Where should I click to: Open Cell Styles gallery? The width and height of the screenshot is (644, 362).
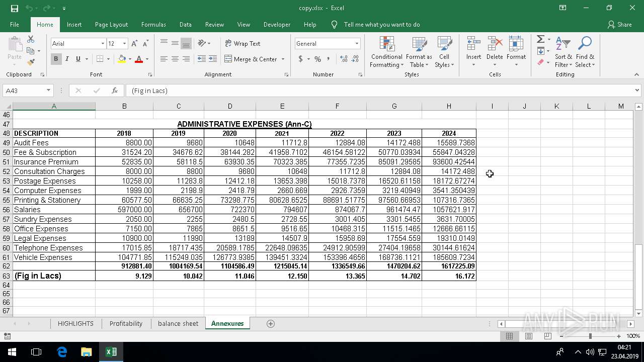pos(444,51)
